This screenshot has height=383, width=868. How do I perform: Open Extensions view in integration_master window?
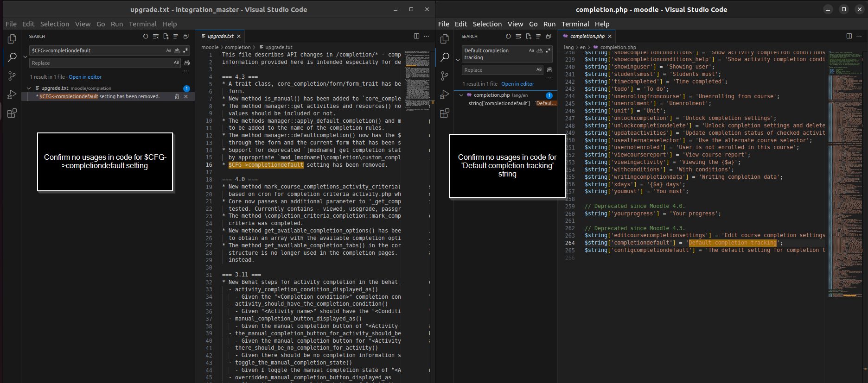point(12,113)
